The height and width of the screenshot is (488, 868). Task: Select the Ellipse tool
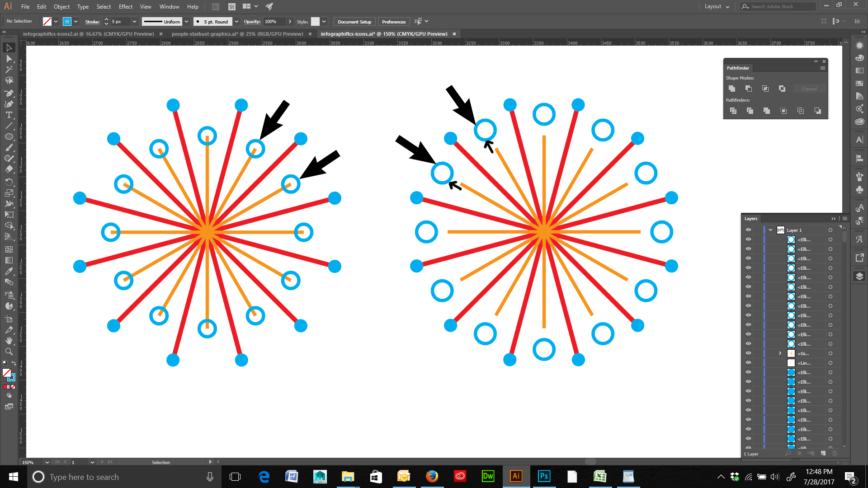point(9,136)
